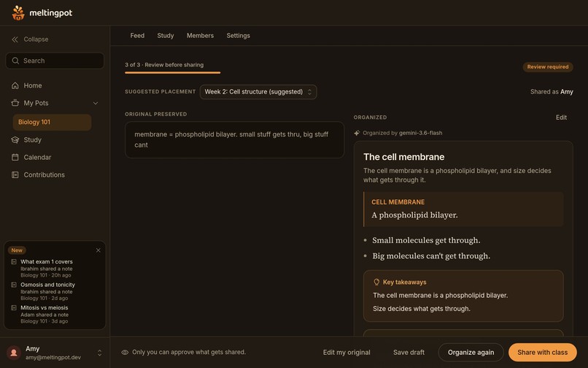The width and height of the screenshot is (588, 368).
Task: Open the suggested placement dropdown
Action: click(x=258, y=92)
